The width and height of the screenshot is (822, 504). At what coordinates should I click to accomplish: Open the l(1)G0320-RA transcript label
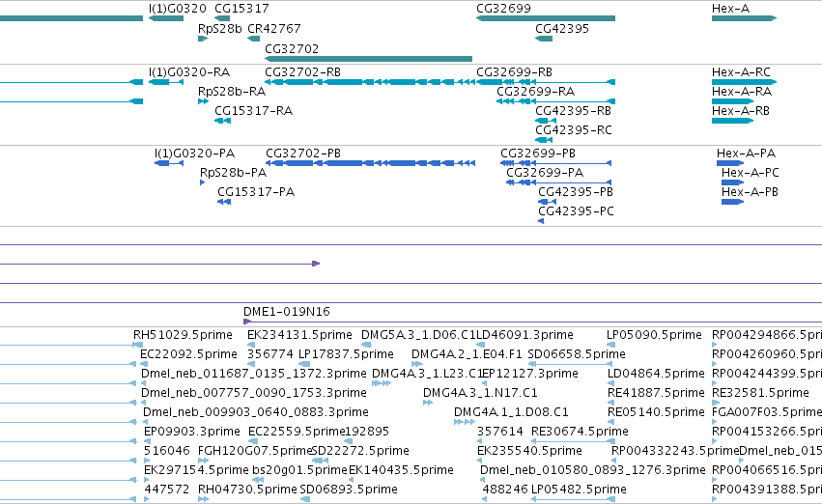tap(189, 71)
